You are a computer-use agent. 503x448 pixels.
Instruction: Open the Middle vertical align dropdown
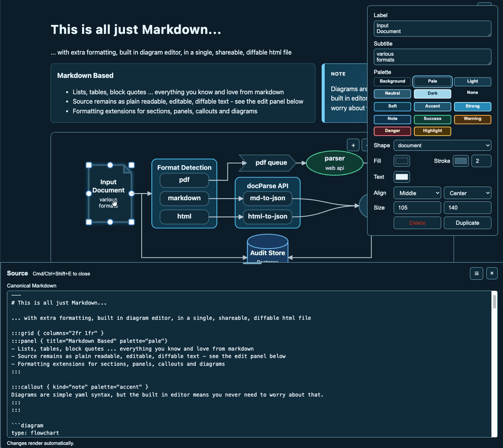click(417, 193)
